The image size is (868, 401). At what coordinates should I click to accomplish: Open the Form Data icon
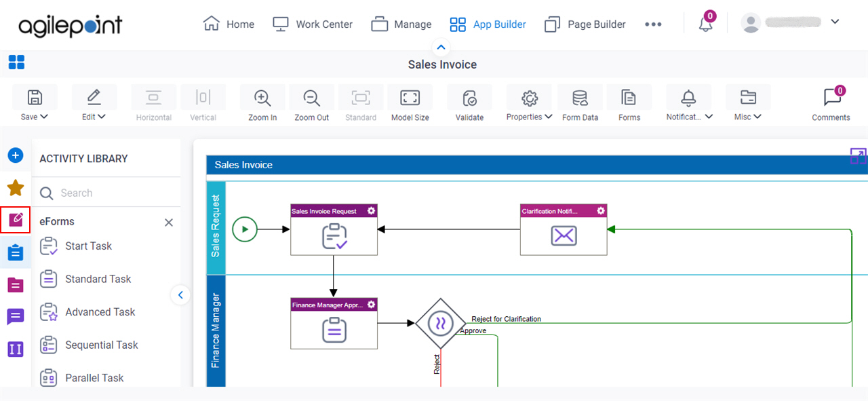tap(580, 98)
